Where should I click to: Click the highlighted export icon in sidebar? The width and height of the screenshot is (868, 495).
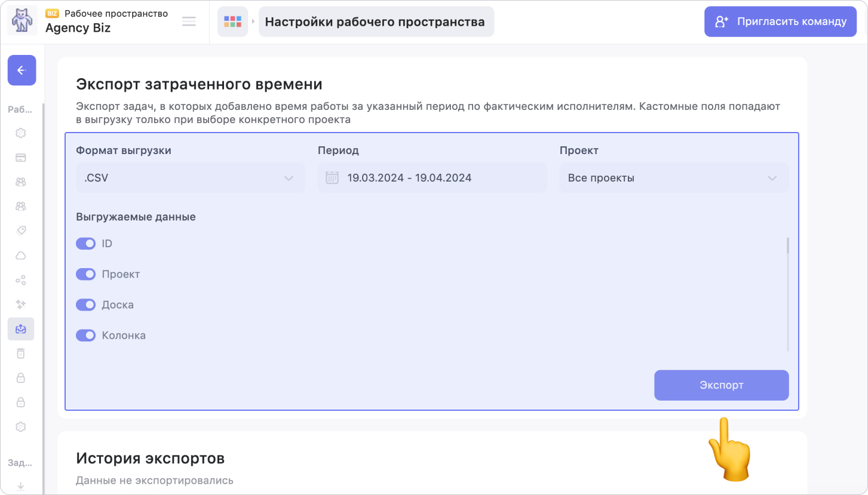point(21,329)
